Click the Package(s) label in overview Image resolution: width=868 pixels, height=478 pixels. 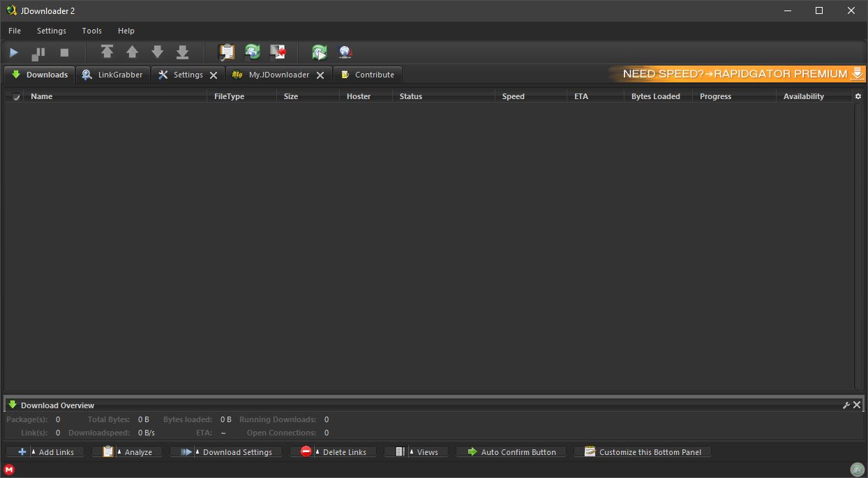pyautogui.click(x=27, y=419)
